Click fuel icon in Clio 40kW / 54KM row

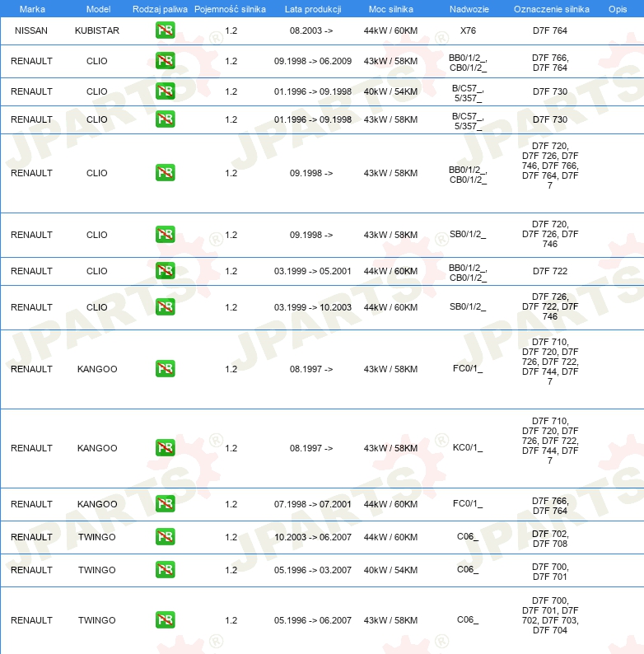(x=166, y=91)
